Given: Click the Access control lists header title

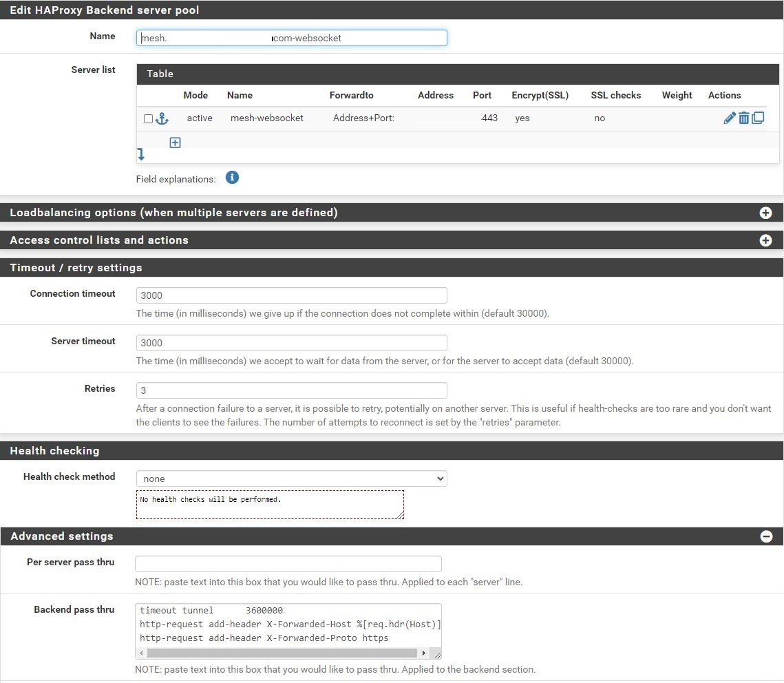Looking at the screenshot, I should pyautogui.click(x=99, y=240).
